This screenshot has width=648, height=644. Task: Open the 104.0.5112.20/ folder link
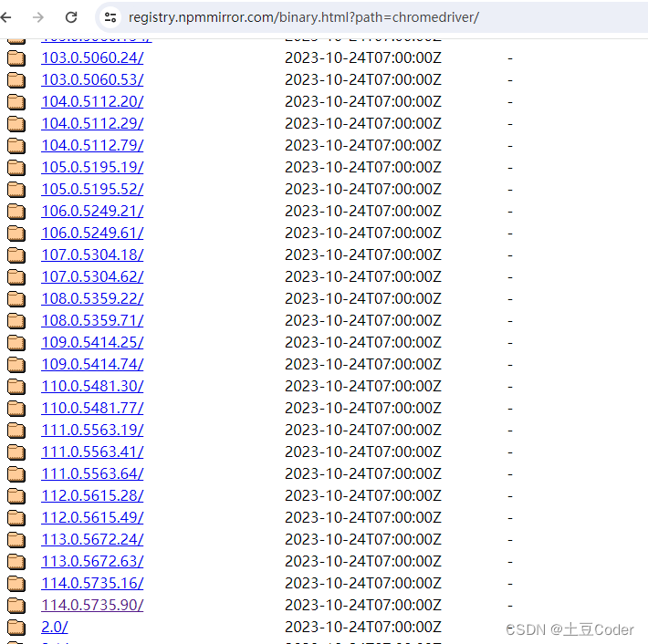click(92, 101)
